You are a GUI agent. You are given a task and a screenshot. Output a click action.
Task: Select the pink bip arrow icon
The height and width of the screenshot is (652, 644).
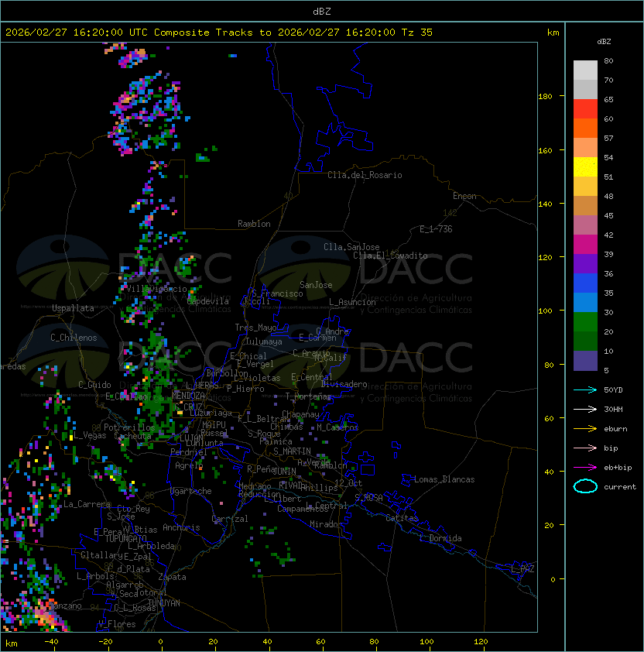[x=585, y=448]
